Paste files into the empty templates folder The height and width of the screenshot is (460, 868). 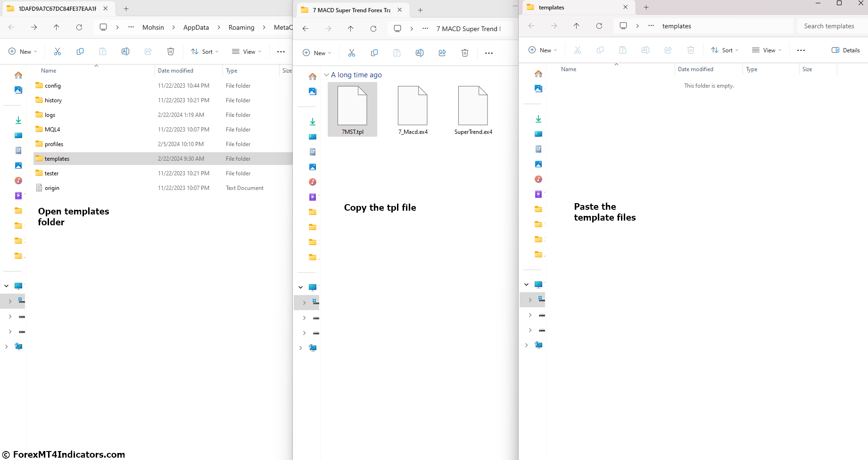(x=623, y=50)
